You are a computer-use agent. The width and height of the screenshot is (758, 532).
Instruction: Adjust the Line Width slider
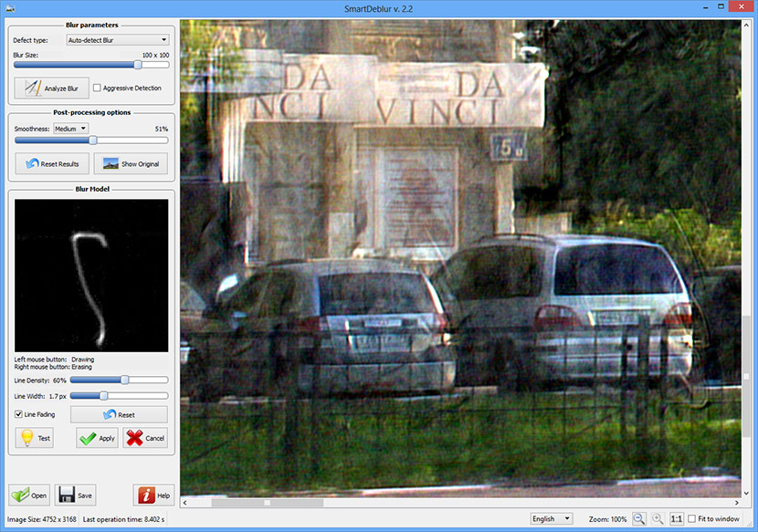[120, 396]
